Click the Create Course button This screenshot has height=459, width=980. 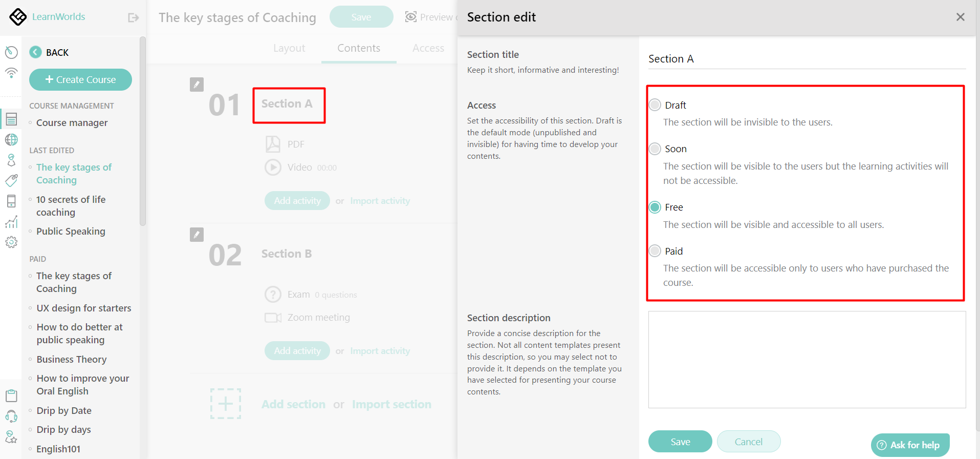[80, 79]
